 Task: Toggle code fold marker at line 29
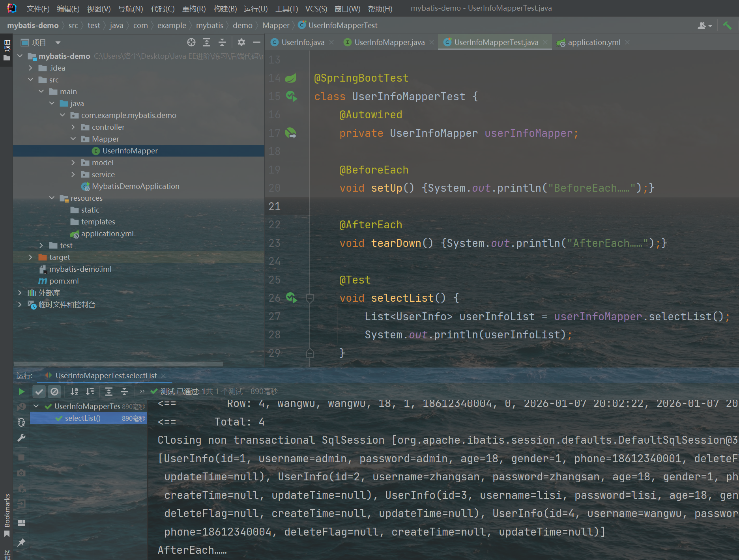coord(310,353)
